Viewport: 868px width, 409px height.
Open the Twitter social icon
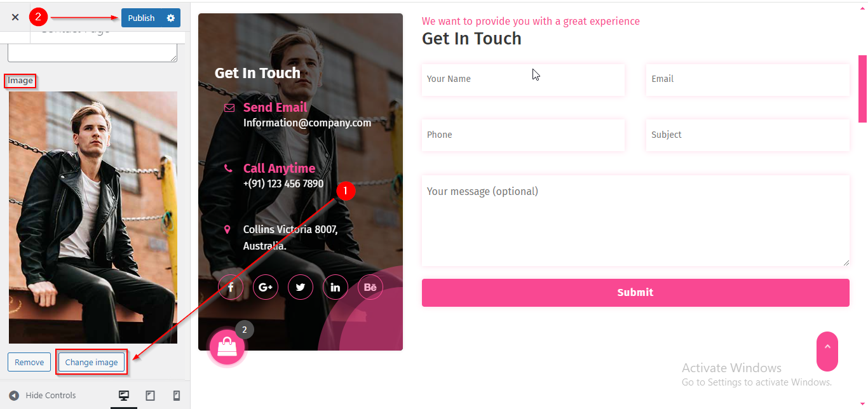tap(301, 287)
